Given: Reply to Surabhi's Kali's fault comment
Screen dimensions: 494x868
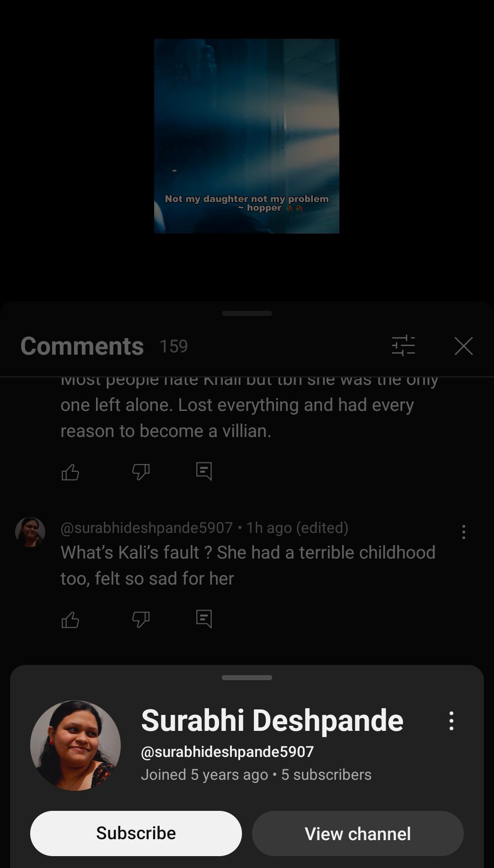Looking at the screenshot, I should [204, 619].
